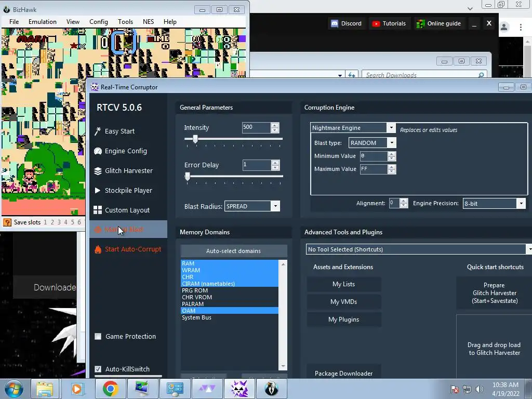The image size is (532, 399).
Task: Select WRAM memory domain
Action: (x=229, y=270)
